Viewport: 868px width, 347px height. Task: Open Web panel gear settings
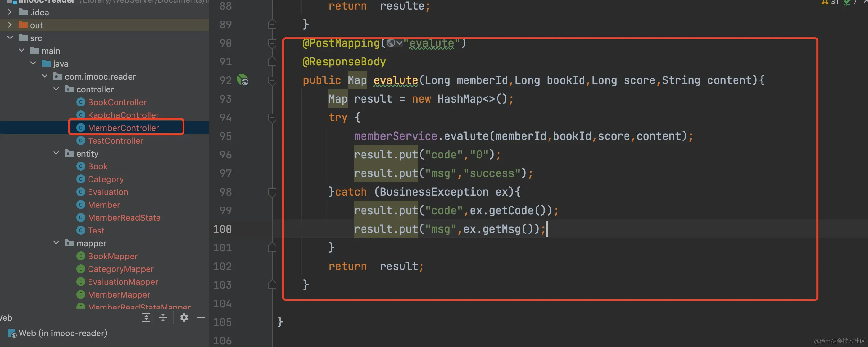click(x=184, y=317)
